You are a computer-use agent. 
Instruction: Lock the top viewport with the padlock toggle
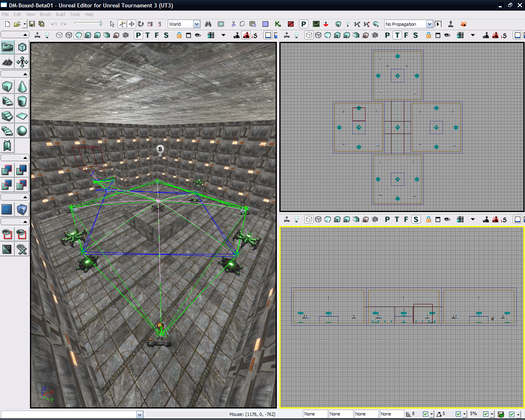(428, 36)
